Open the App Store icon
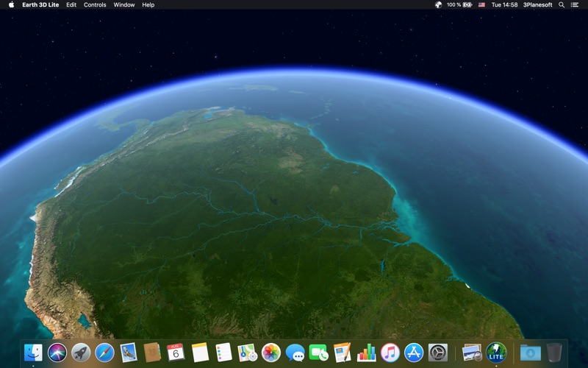Viewport: 588px width, 368px height. [414, 353]
